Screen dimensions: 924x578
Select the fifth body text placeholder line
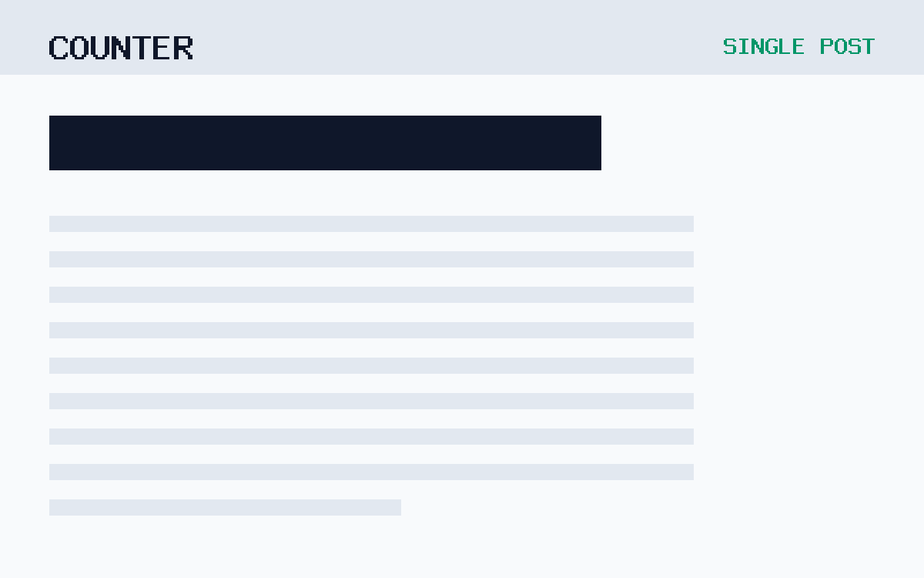click(x=371, y=365)
